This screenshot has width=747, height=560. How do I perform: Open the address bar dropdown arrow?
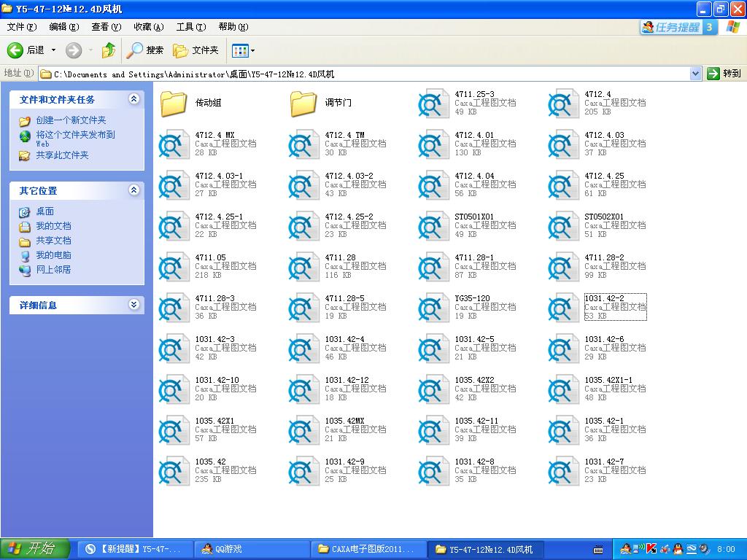[695, 73]
